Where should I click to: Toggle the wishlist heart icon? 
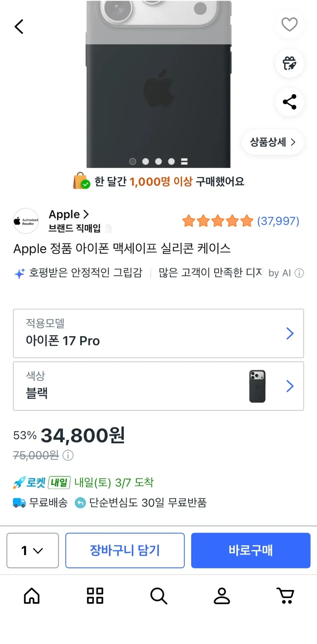click(289, 24)
